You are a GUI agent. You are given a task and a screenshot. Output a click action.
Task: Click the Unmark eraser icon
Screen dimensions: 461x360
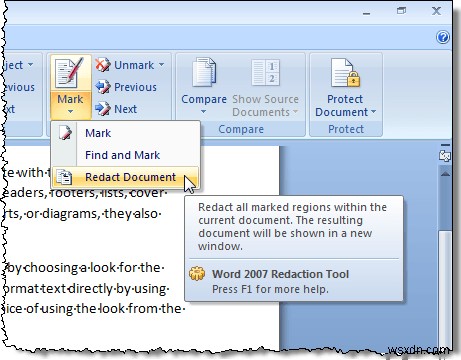coord(103,65)
